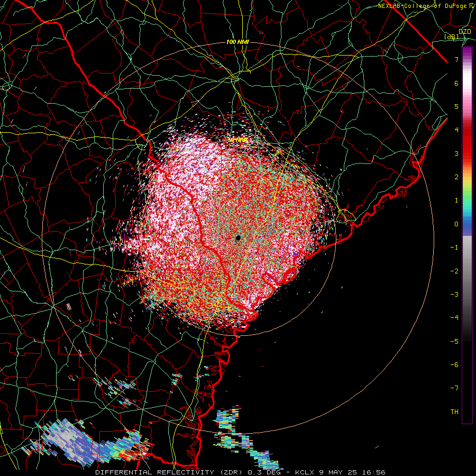Select the "0" value on color scale

pos(456,224)
